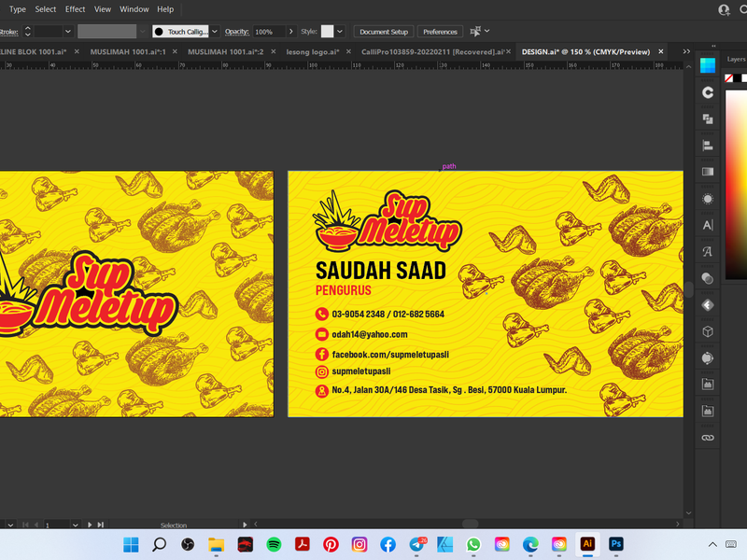Open the stroke weight dropdown
The height and width of the screenshot is (560, 747).
tap(68, 32)
